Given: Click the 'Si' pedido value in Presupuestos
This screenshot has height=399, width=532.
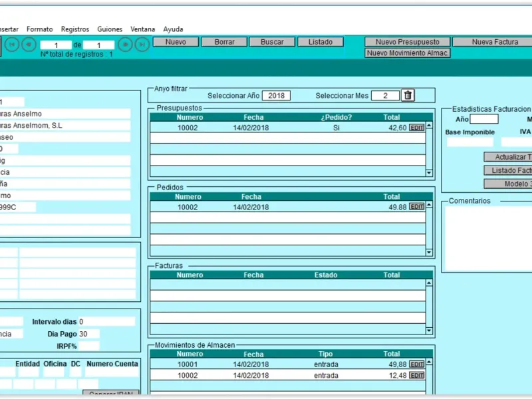Looking at the screenshot, I should 336,128.
